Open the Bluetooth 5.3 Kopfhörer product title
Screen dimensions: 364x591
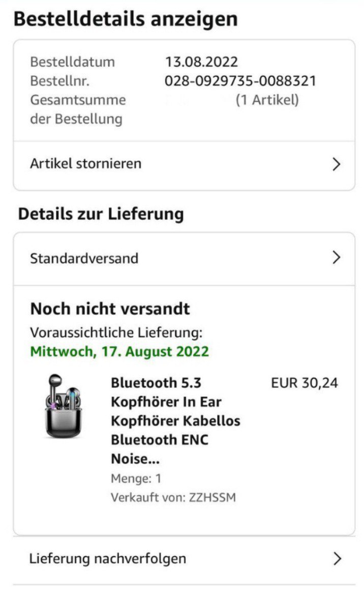point(175,420)
